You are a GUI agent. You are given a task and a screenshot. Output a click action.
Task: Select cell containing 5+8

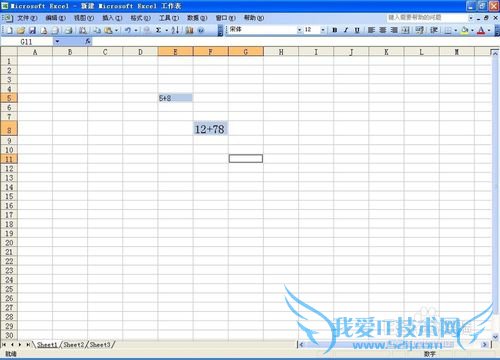(x=175, y=98)
